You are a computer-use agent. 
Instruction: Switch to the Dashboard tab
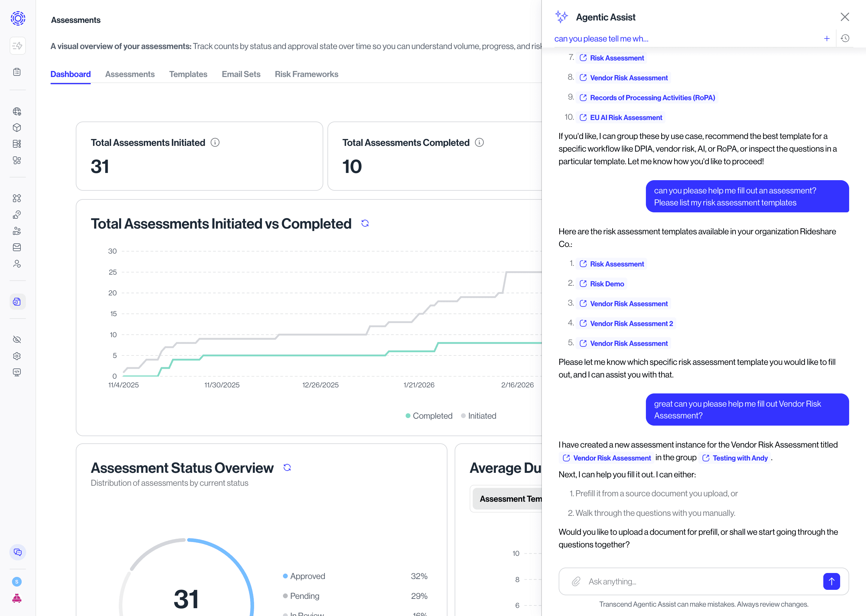(71, 74)
